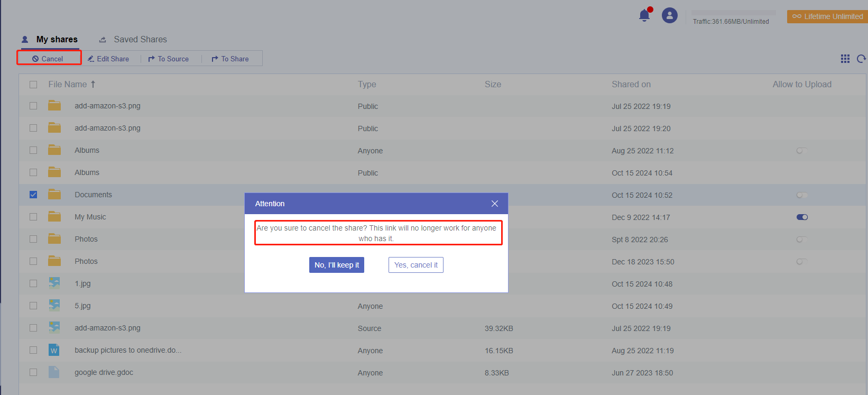The width and height of the screenshot is (868, 395).
Task: Switch to Saved Shares tab
Action: click(140, 40)
